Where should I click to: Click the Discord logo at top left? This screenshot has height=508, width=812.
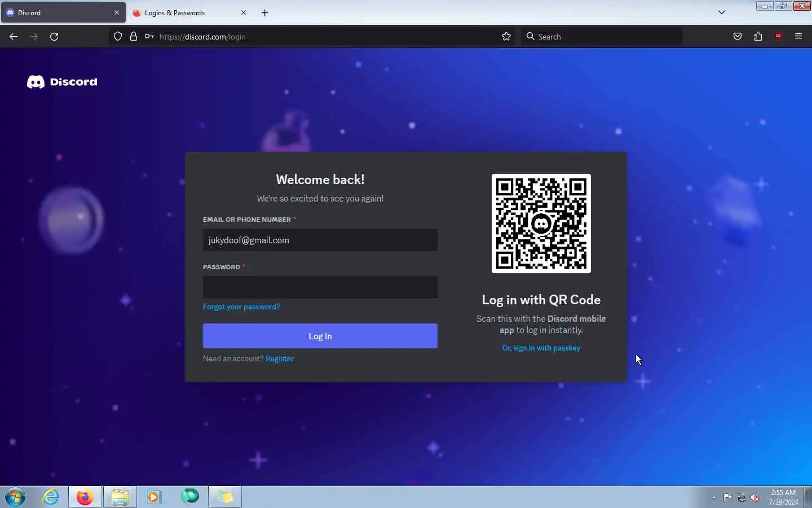pyautogui.click(x=62, y=82)
